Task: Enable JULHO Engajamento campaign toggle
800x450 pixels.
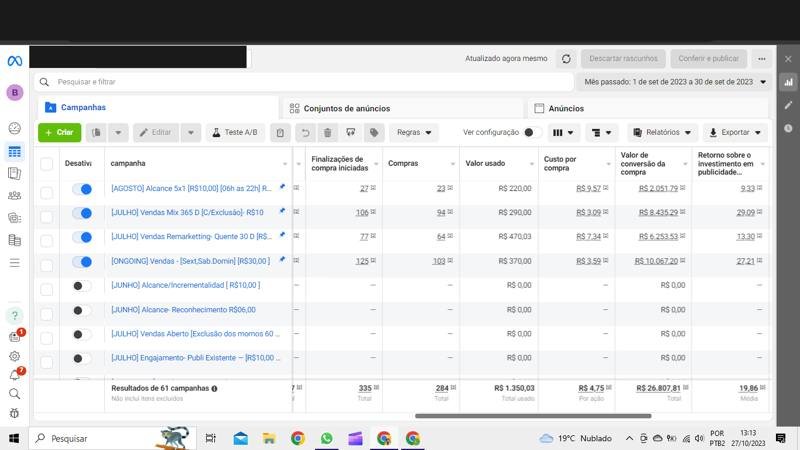Action: click(x=82, y=359)
